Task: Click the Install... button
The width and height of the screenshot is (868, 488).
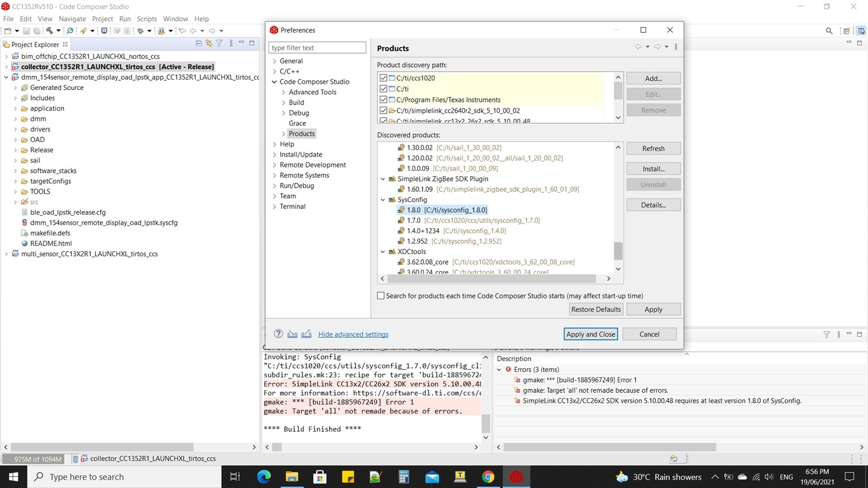Action: [653, 169]
